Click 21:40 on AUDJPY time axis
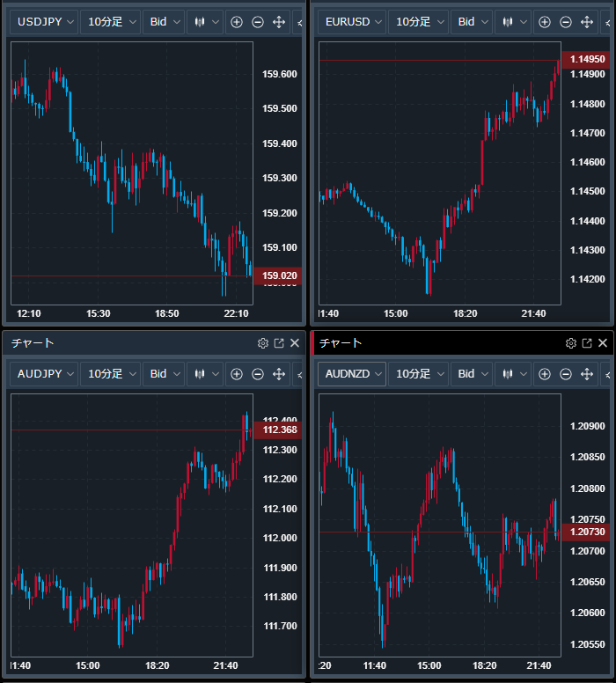 point(225,665)
